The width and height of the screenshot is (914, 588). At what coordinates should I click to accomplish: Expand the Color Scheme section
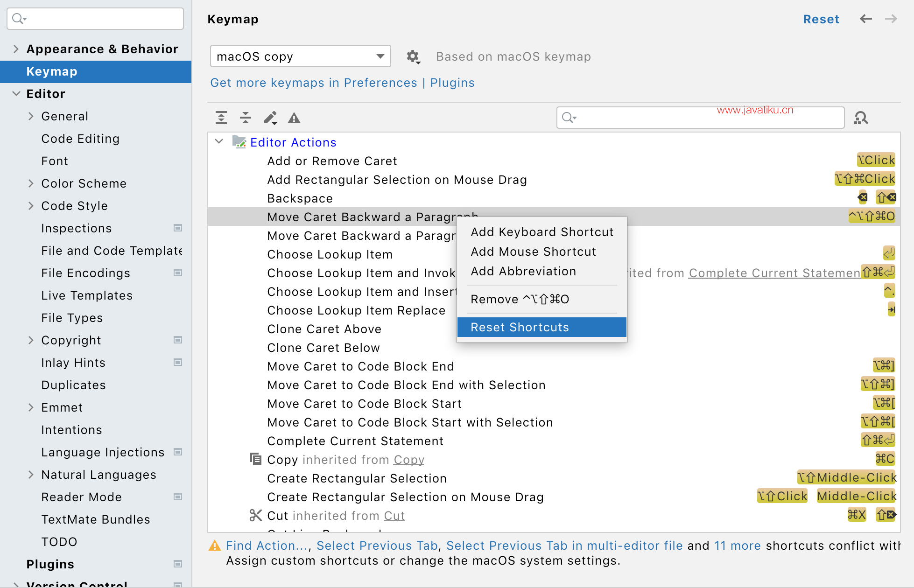31,183
